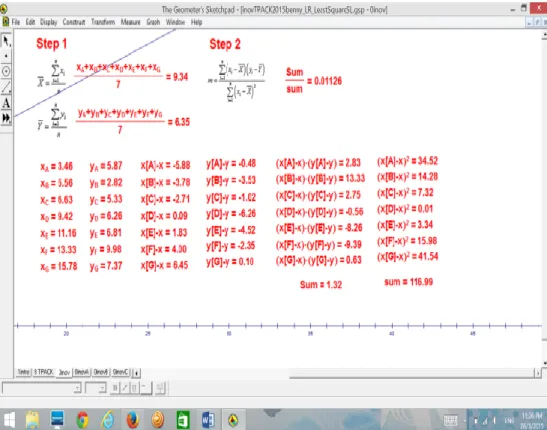
Task: Click the document minimize button in the menu bar
Action: click(530, 22)
